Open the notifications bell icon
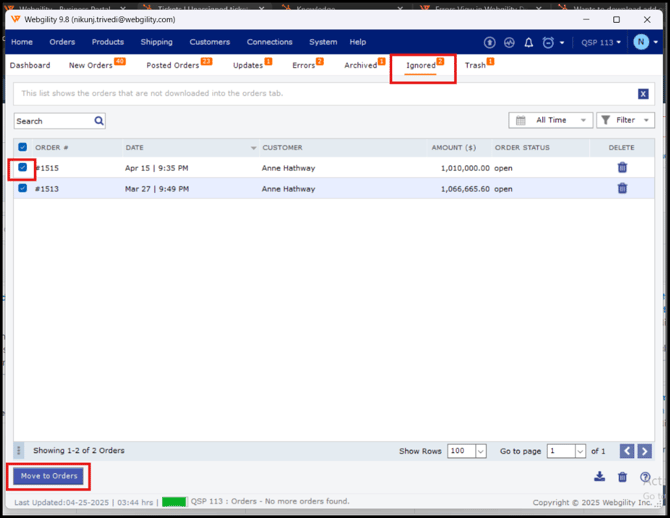The width and height of the screenshot is (670, 518). 529,43
